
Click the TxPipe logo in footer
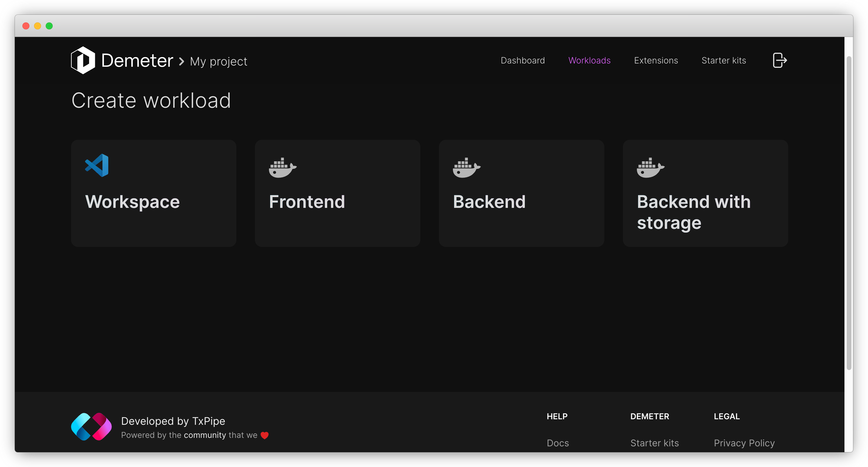91,427
